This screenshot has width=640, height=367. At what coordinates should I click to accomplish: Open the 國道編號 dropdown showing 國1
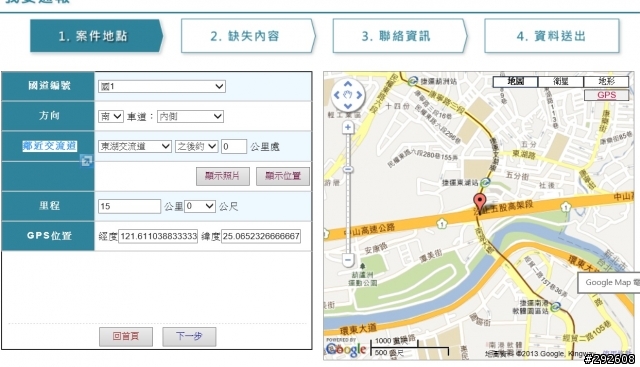(x=162, y=86)
